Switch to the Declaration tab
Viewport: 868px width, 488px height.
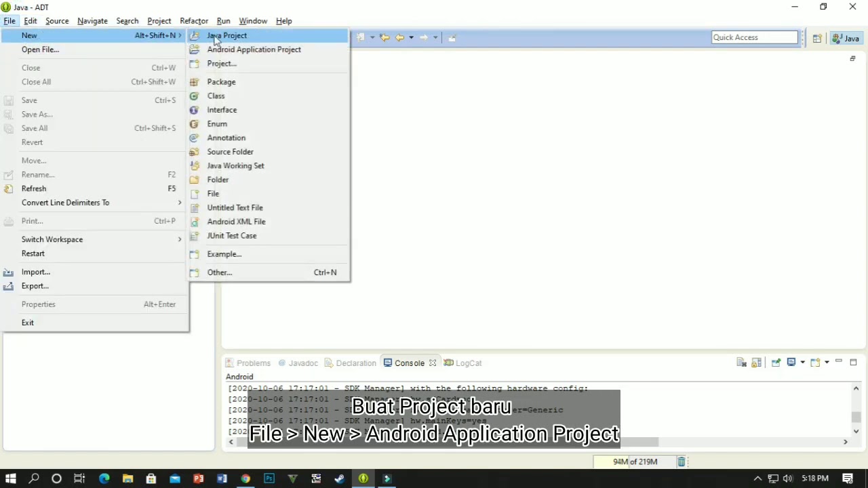350,363
